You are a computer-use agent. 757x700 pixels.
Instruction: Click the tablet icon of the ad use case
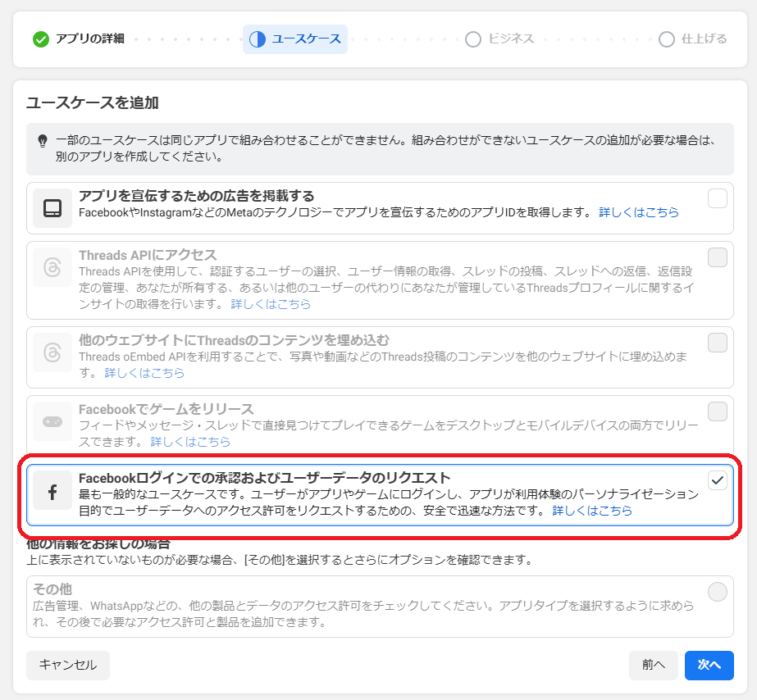52,208
